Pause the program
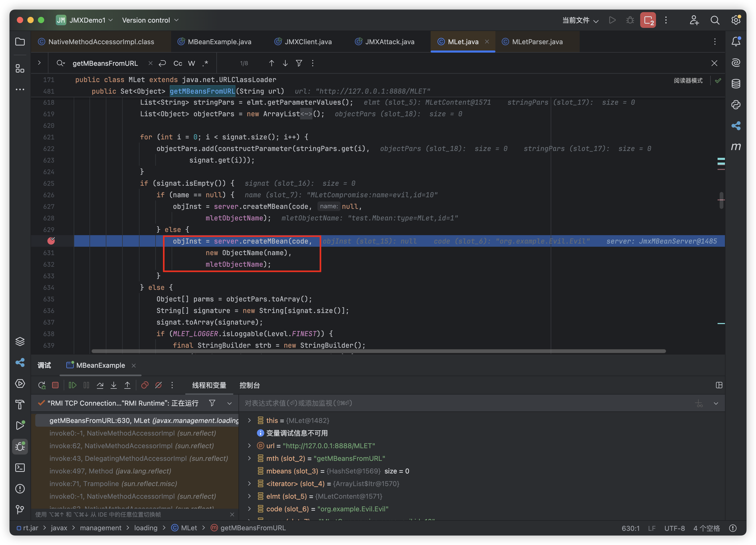Image resolution: width=756 pixels, height=545 pixels. (x=86, y=385)
